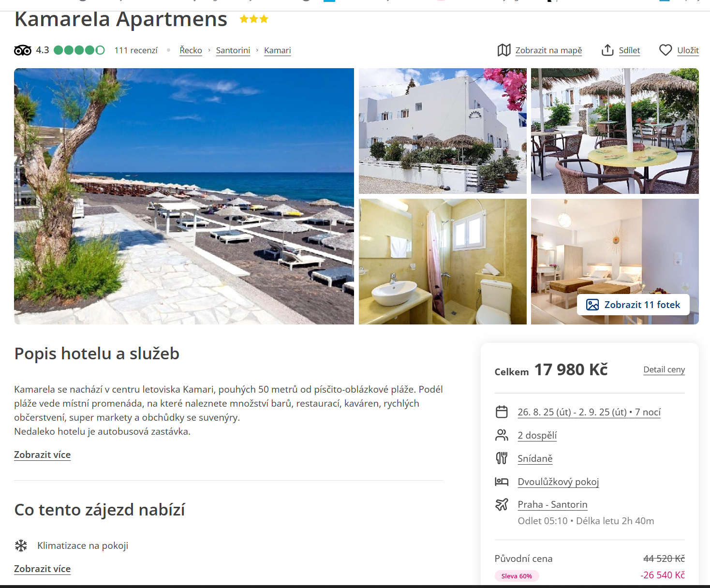Open the Kamari breadcrumb link

pos(278,50)
